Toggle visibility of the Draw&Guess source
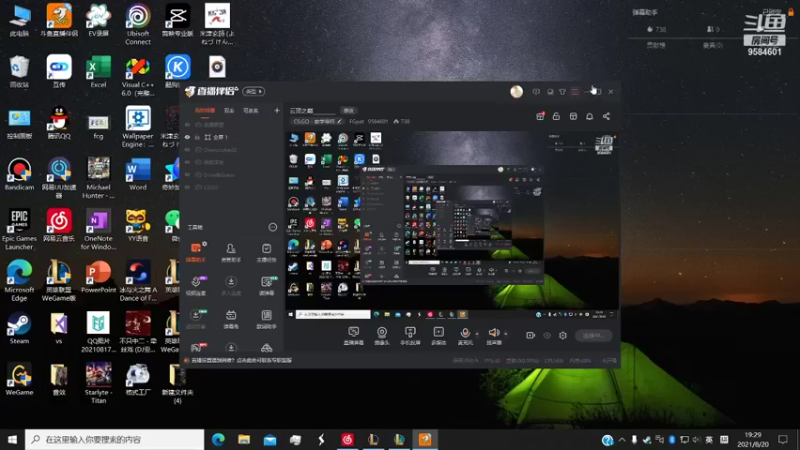This screenshot has height=450, width=800. coord(187,175)
